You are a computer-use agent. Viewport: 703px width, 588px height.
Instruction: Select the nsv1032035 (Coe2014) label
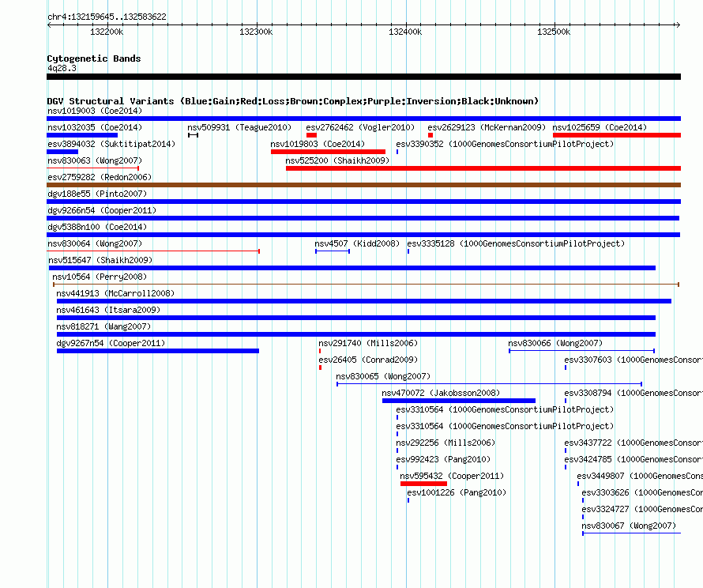pos(95,127)
